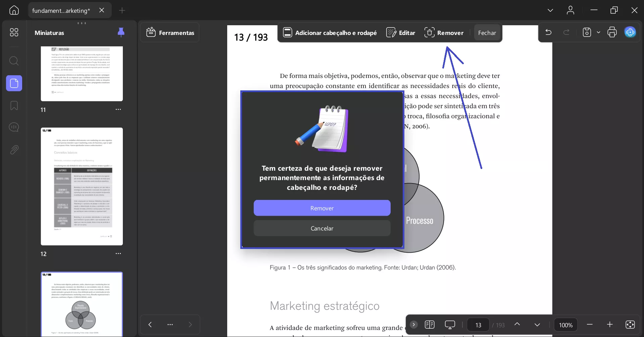Close the fundament...arketing tab
644x337 pixels.
coord(102,10)
